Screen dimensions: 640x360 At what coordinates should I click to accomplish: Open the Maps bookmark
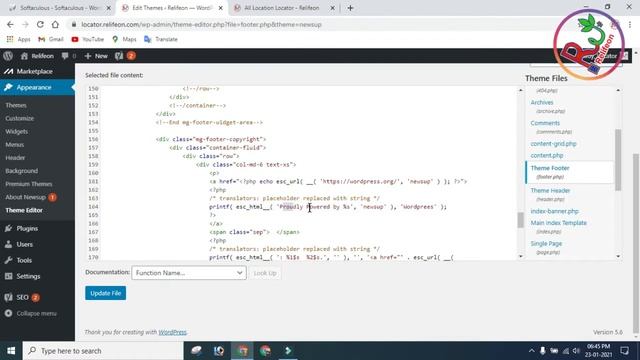pos(124,39)
